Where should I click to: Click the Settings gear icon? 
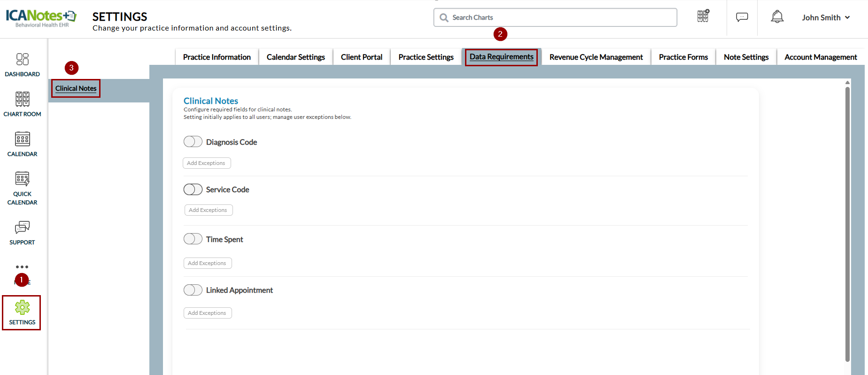[22, 308]
